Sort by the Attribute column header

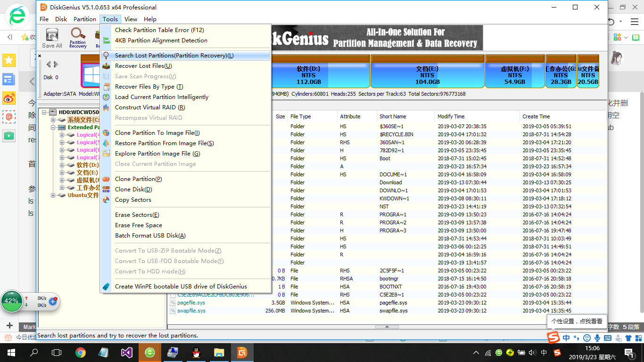(357, 116)
